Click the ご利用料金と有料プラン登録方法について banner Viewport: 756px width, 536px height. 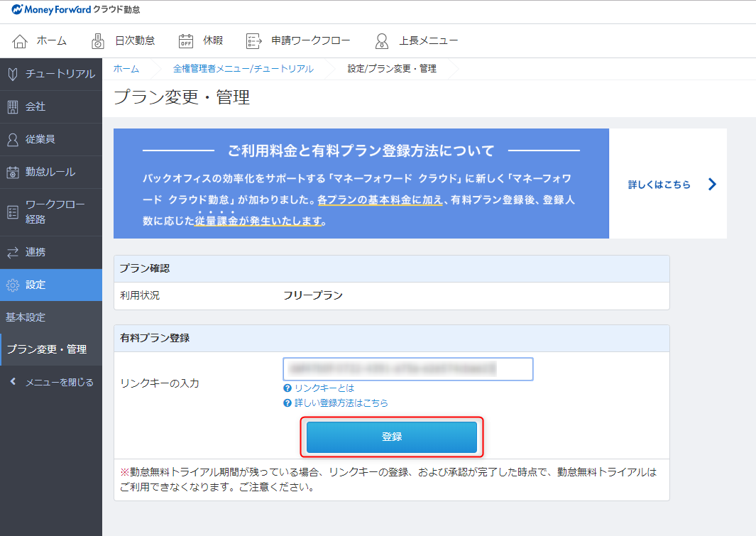tap(361, 184)
